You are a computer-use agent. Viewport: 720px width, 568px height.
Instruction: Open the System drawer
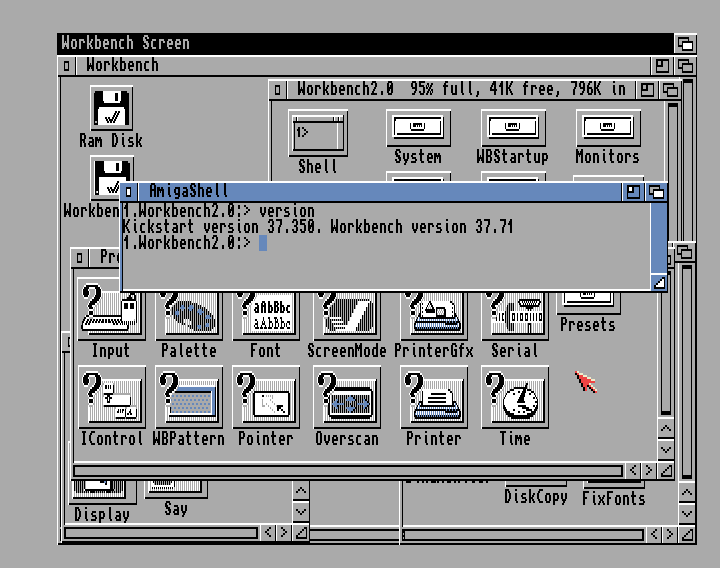click(418, 128)
